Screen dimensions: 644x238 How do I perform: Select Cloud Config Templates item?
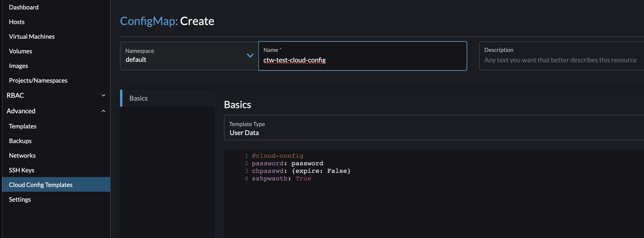(41, 185)
